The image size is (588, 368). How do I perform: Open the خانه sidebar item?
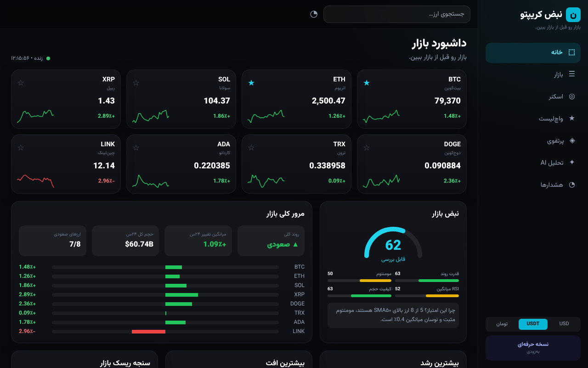(533, 52)
